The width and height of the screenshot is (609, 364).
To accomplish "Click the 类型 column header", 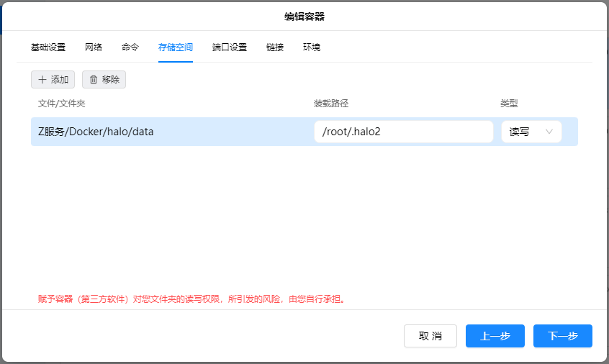I will pyautogui.click(x=509, y=104).
